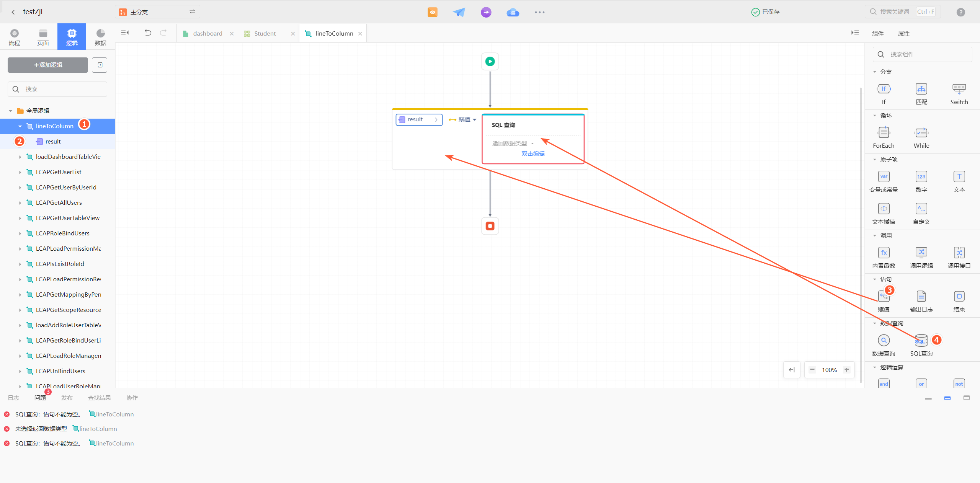Viewport: 980px width, 483px height.
Task: Click the zoom in plus button
Action: coord(847,370)
